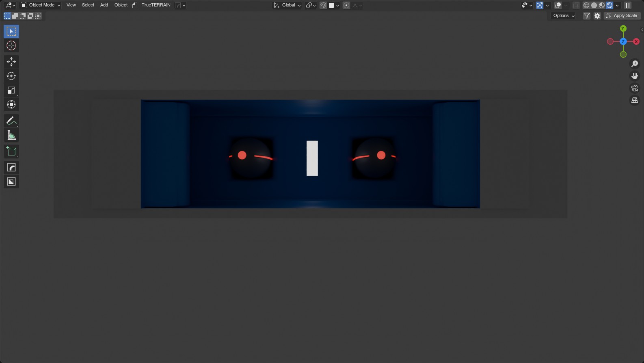The height and width of the screenshot is (363, 644).
Task: Open the View menu
Action: point(71,5)
